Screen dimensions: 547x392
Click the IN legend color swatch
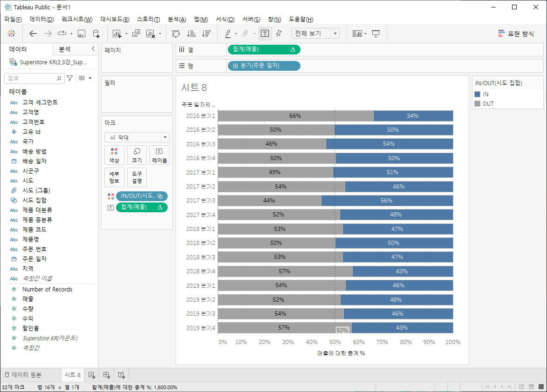tap(478, 94)
